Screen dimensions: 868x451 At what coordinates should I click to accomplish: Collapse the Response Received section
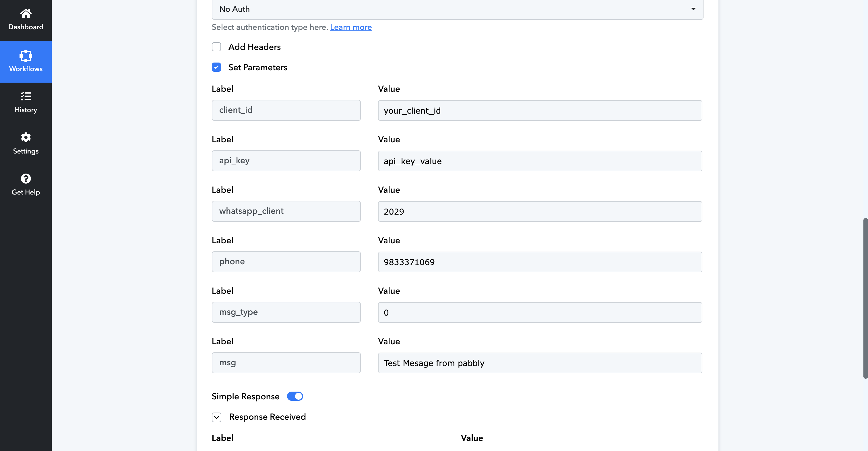pos(217,417)
